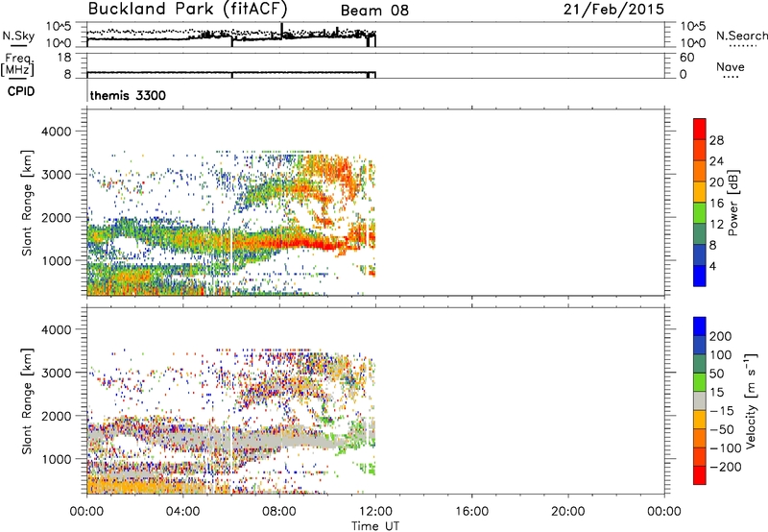768x532 pixels.
Task: Click the "CPID" row label
Action: [x=21, y=91]
